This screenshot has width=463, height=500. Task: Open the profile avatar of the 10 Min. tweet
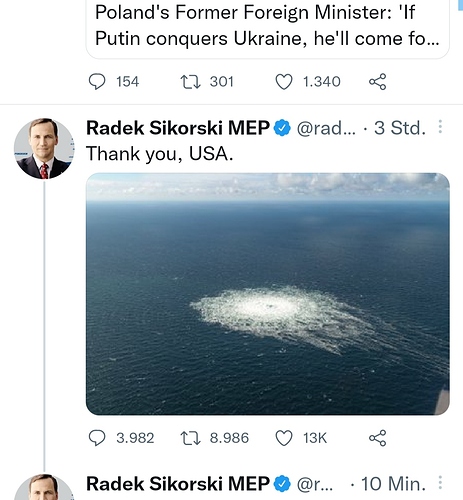click(x=44, y=487)
